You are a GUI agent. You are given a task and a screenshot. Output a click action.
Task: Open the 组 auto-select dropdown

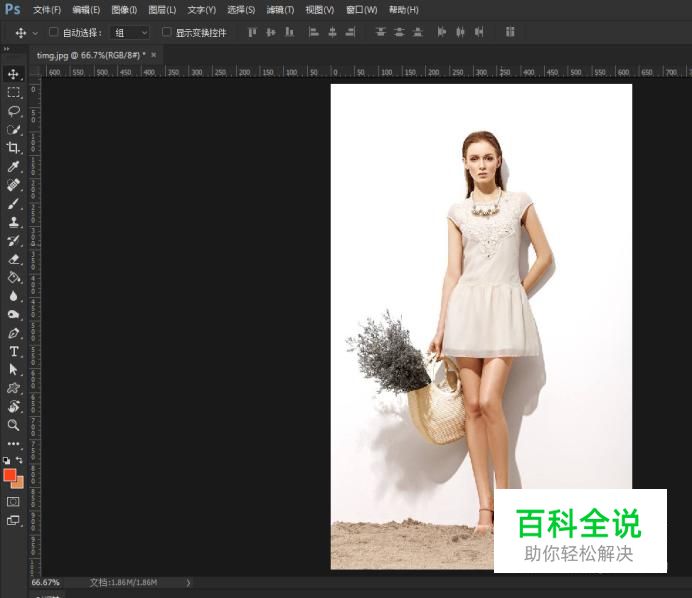pos(130,33)
